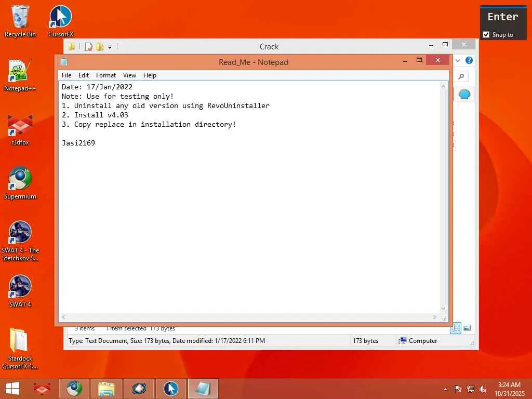532x399 pixels.
Task: Show hidden tray icons arrow
Action: 445,389
